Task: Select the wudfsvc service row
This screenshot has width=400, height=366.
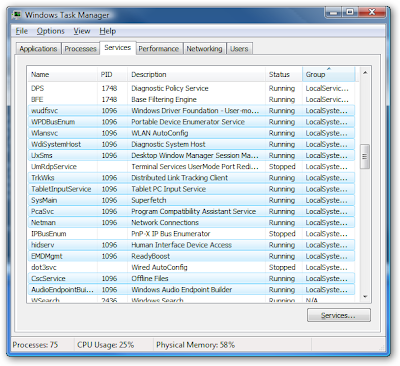Action: [192, 111]
